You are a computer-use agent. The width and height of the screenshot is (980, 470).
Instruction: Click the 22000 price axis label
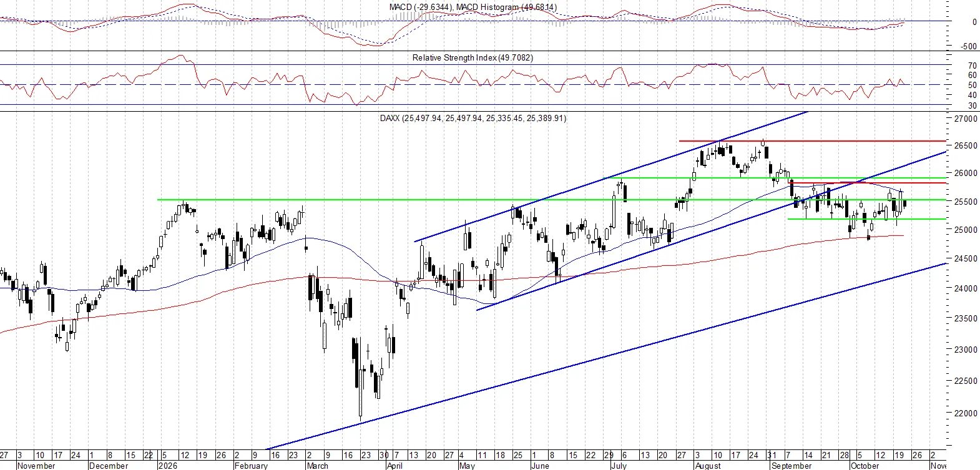point(965,413)
